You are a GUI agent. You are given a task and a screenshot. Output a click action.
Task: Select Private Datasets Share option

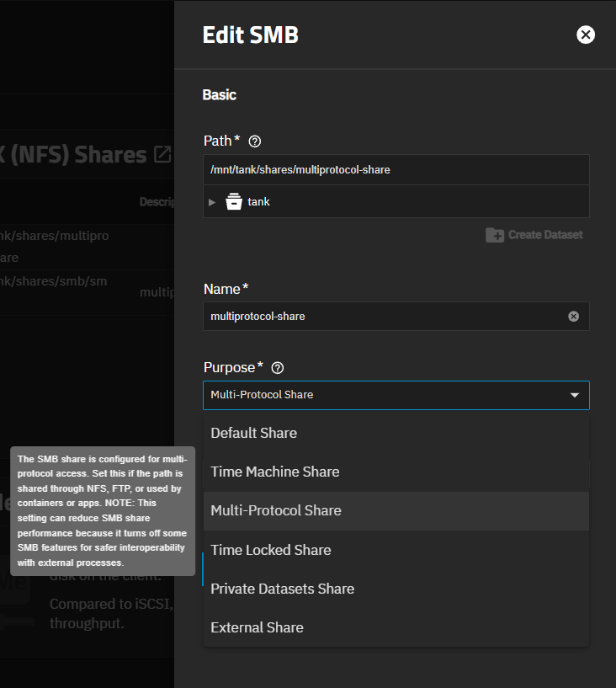pos(282,589)
